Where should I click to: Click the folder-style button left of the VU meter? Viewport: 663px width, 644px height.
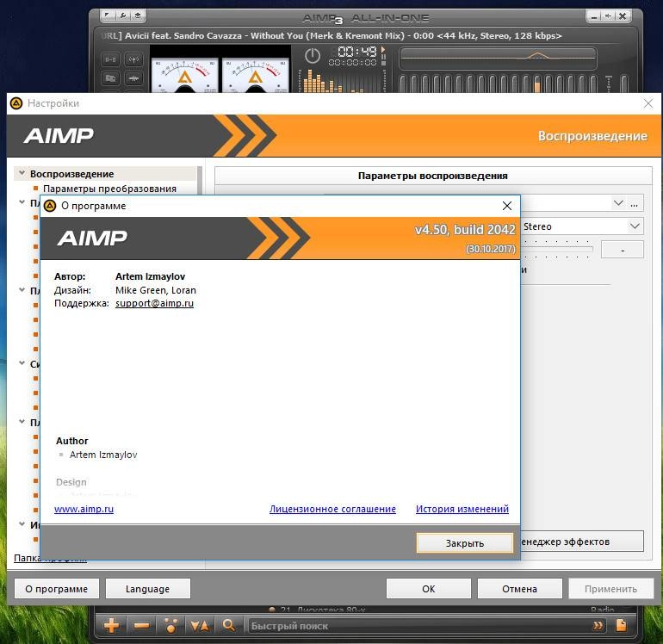point(110,78)
